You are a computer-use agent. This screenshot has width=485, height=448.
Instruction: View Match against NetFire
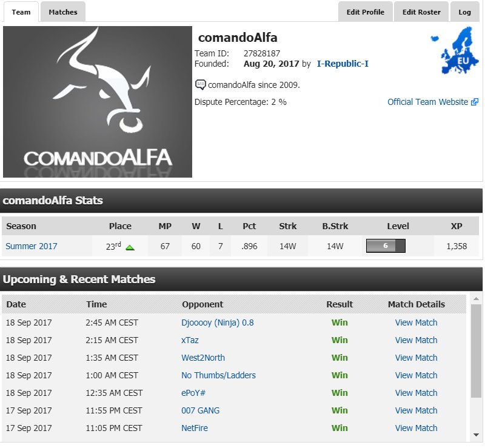coord(416,428)
